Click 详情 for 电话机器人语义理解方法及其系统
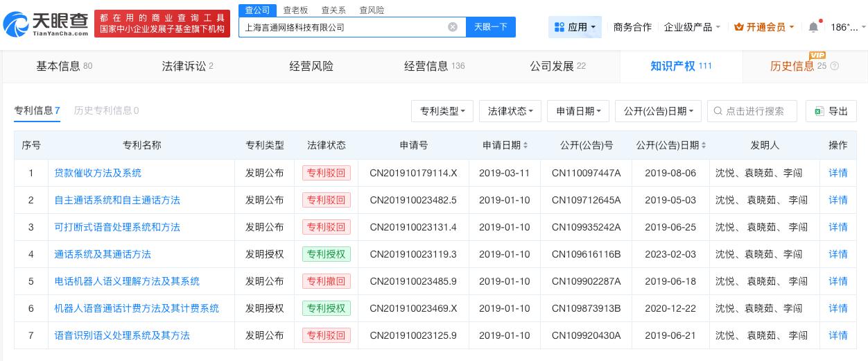This screenshot has height=361, width=868. point(838,281)
